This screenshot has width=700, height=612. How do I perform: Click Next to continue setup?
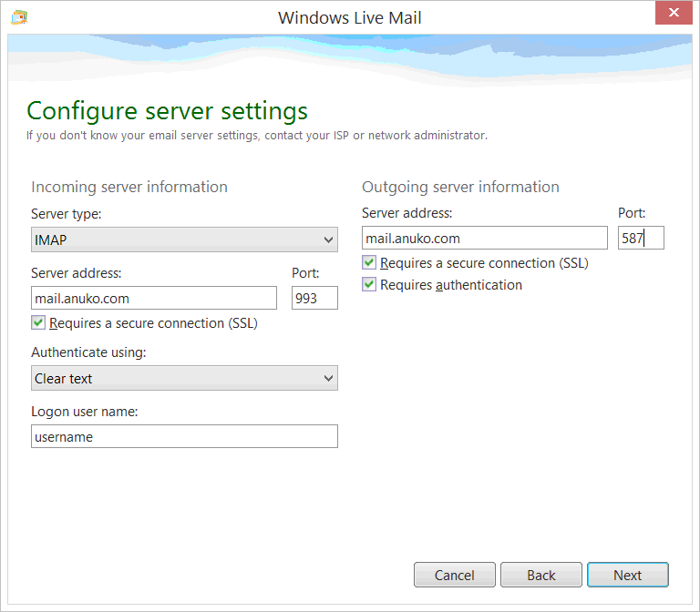[x=628, y=575]
